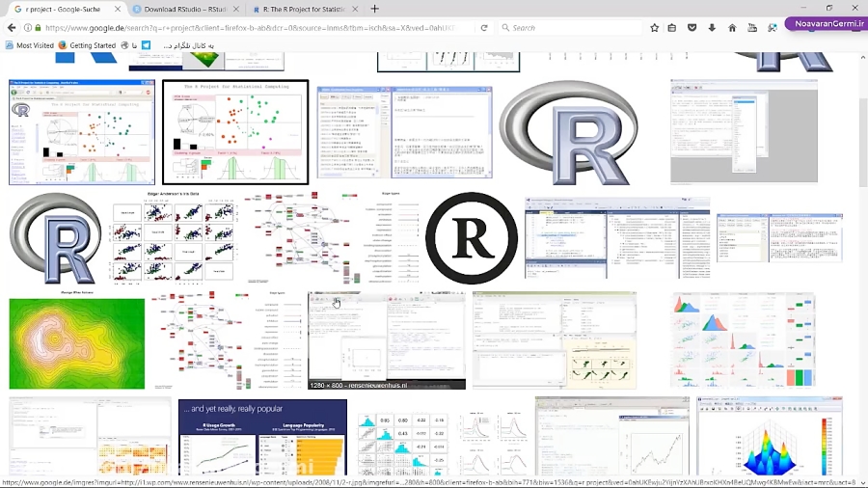The height and width of the screenshot is (488, 868).
Task: View site information icon in address bar
Action: 28,27
